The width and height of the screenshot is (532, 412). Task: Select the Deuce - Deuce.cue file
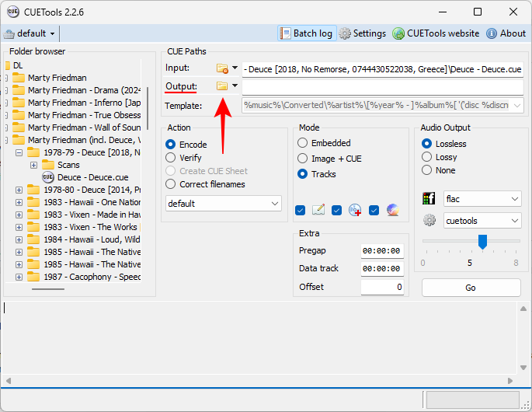click(x=90, y=177)
